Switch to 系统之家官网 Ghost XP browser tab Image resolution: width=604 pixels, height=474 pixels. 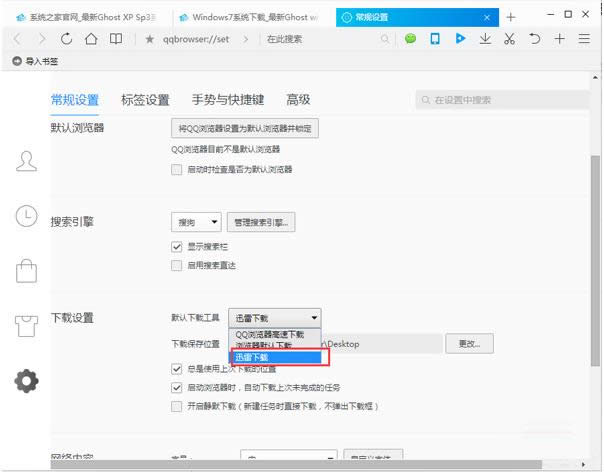(87, 17)
